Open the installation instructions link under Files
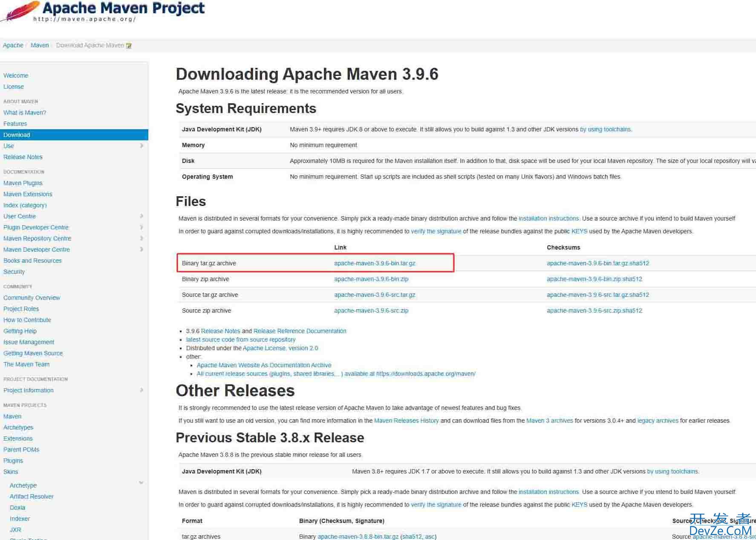Screen dimensions: 756x540 point(548,218)
